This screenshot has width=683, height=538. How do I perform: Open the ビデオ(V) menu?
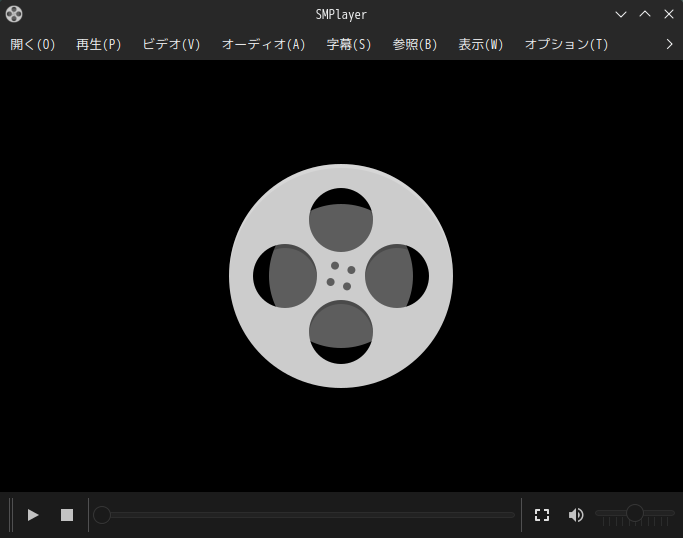click(x=171, y=44)
